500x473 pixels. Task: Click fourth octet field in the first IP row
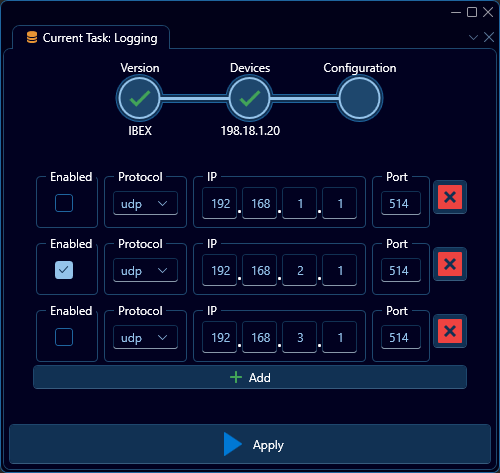point(340,203)
